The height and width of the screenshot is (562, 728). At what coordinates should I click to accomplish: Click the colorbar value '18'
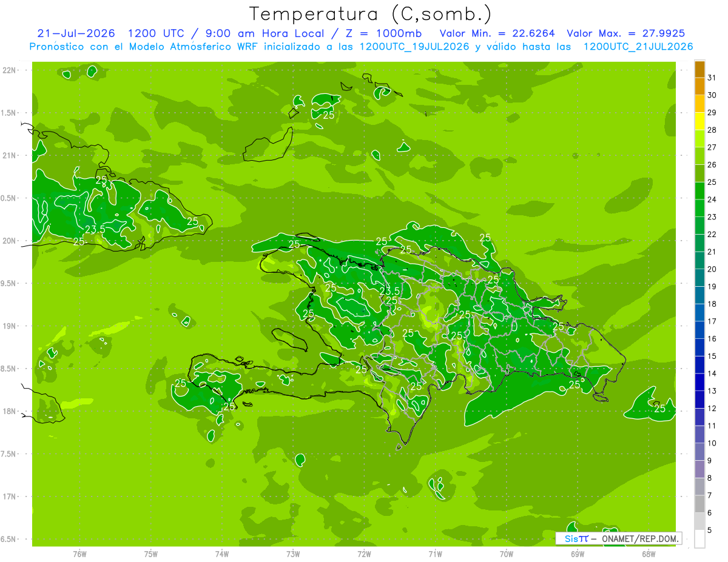[x=712, y=304]
